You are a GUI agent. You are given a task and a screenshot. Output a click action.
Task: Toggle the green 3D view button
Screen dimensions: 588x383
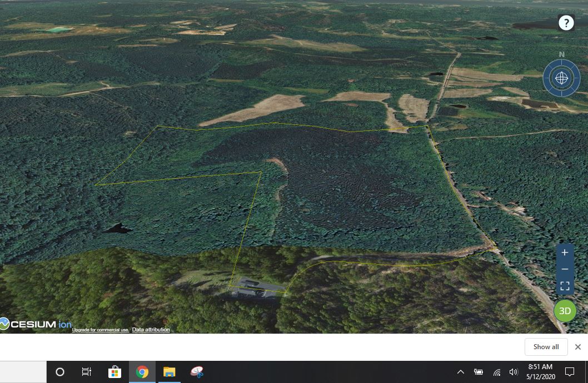[565, 311]
